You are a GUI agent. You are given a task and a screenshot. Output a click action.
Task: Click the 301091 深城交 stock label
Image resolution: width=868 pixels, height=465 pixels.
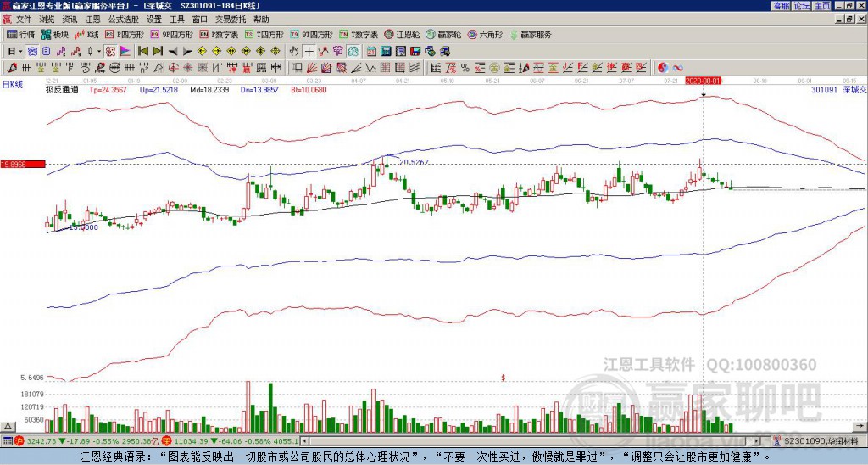click(x=838, y=89)
